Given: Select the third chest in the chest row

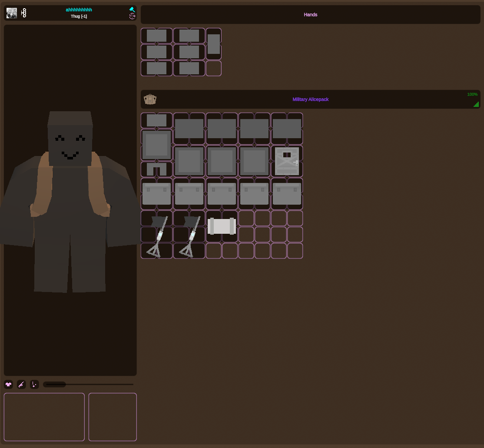Looking at the screenshot, I should pyautogui.click(x=222, y=194).
